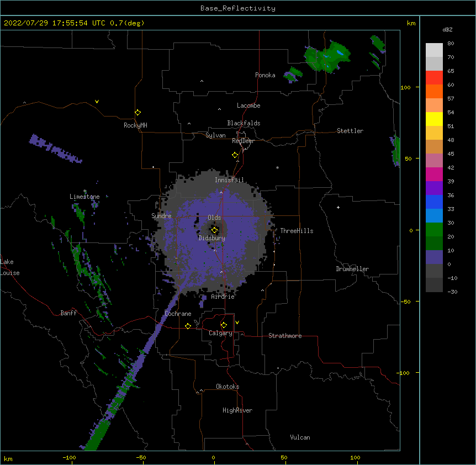The height and width of the screenshot is (465, 476).
Task: Click the Banff label
Action: tap(68, 313)
